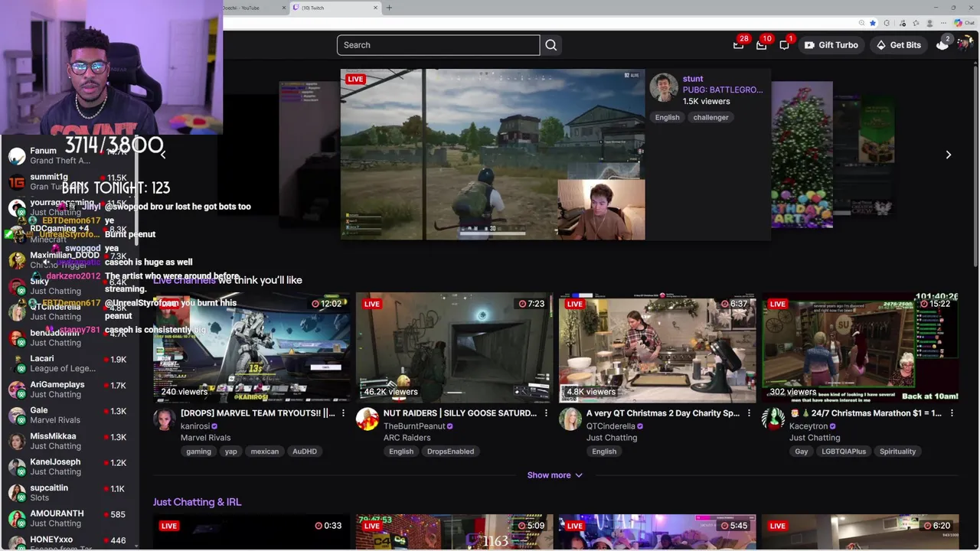Viewport: 980px width, 551px height.
Task: Open the ARC Raiders category link
Action: pos(407,438)
